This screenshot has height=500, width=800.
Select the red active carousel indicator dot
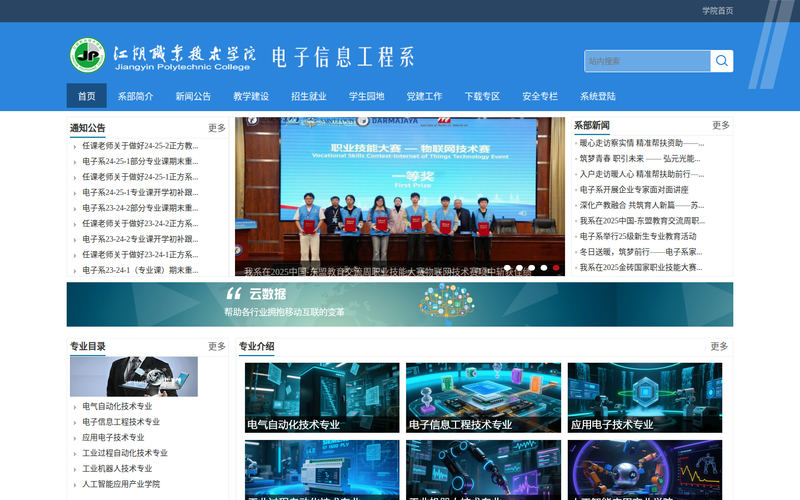click(556, 268)
